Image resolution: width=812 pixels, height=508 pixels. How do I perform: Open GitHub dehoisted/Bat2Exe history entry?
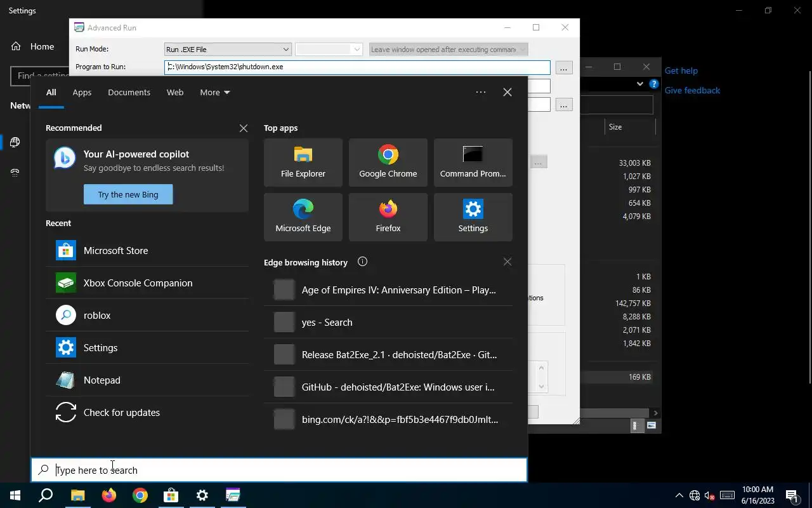[x=388, y=387]
